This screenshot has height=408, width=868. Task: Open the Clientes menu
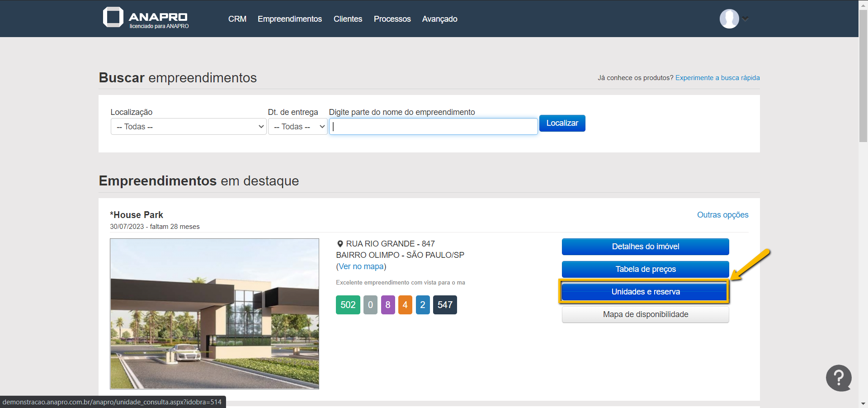click(x=348, y=19)
